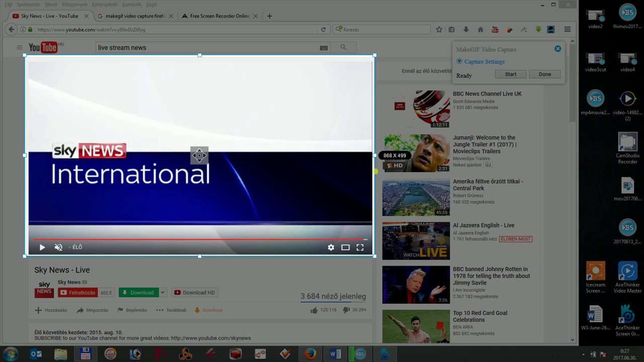Expand the green Download dropdown arrow

tap(163, 293)
